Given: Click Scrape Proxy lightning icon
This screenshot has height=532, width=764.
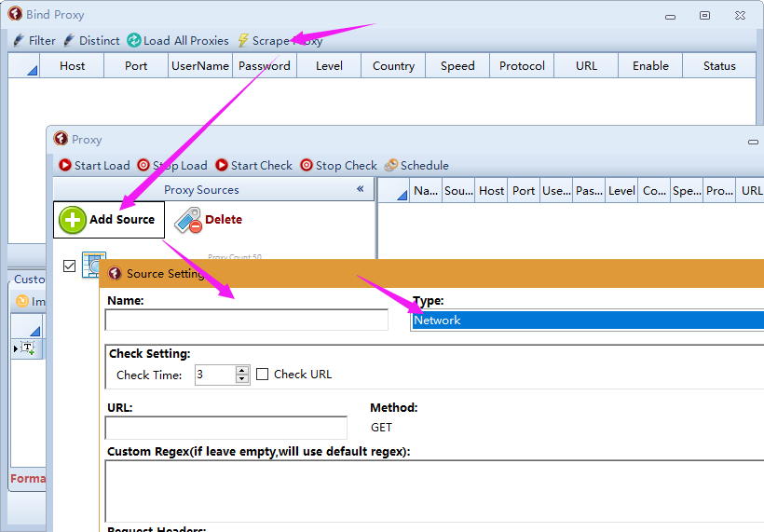Looking at the screenshot, I should tap(244, 41).
